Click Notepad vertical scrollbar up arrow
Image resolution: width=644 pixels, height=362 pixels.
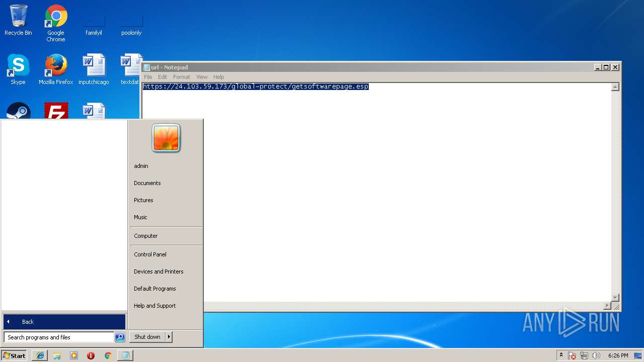(x=615, y=87)
